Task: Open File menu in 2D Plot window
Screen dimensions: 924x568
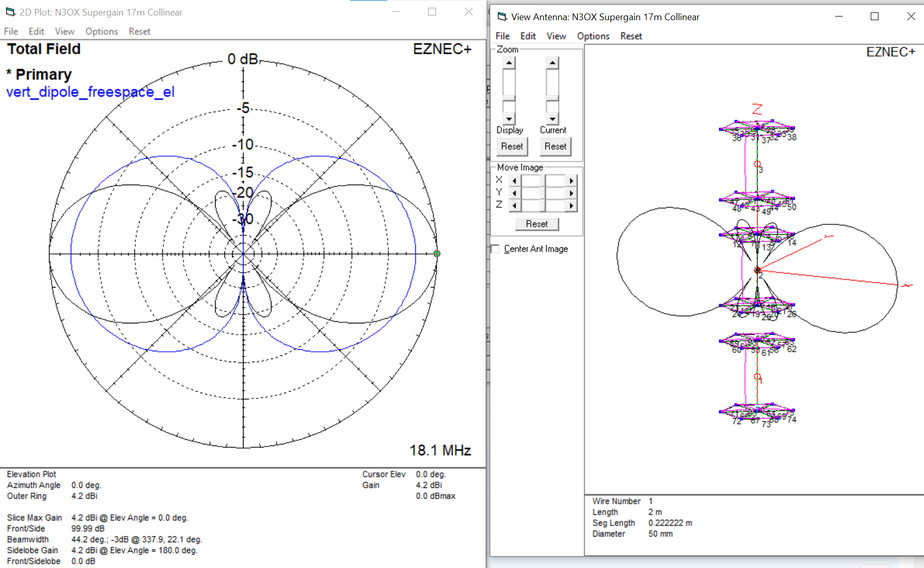Action: [x=11, y=32]
